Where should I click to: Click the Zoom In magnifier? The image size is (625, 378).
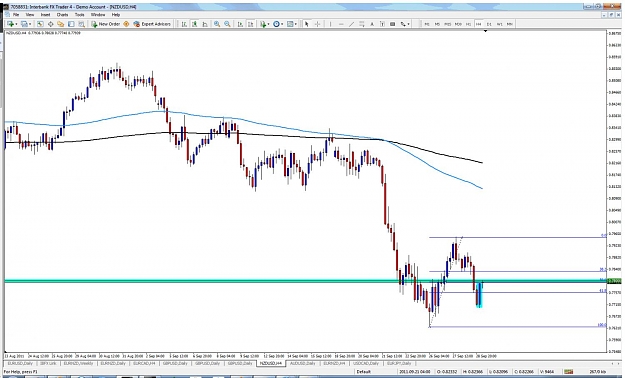coord(217,24)
